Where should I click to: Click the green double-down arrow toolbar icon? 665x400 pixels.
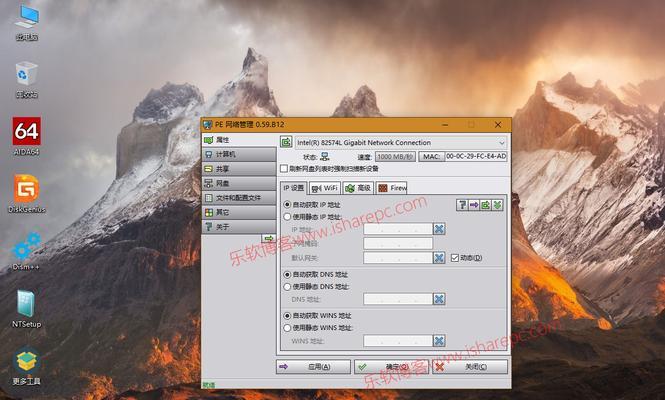click(497, 205)
